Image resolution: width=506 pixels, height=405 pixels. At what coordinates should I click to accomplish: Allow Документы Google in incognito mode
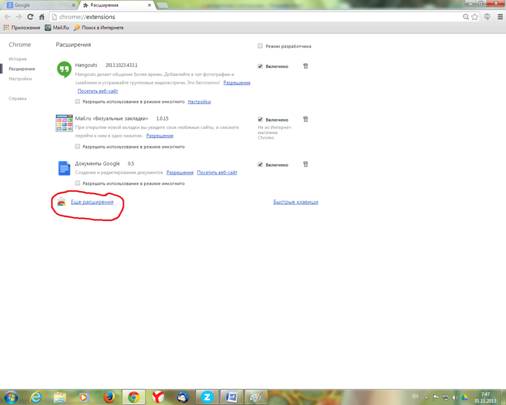77,183
